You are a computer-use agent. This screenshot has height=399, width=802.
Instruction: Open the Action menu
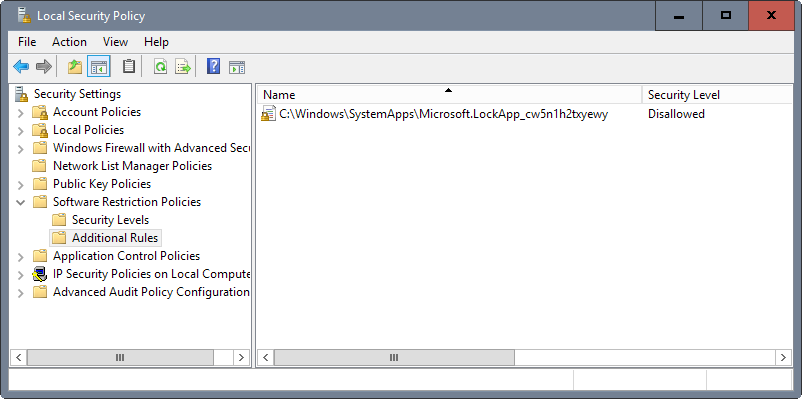(69, 42)
